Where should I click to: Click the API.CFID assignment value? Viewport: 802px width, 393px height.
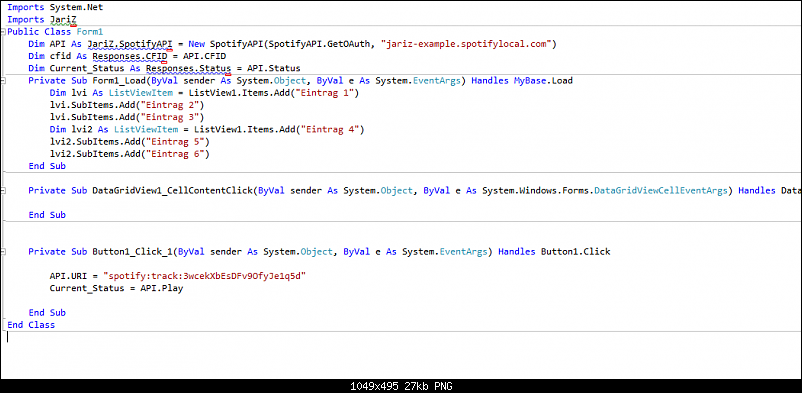205,56
